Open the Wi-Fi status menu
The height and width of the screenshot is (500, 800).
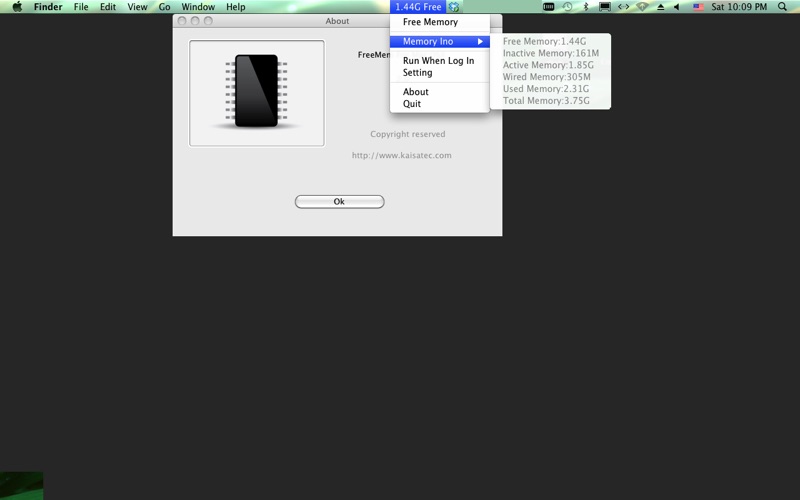642,7
